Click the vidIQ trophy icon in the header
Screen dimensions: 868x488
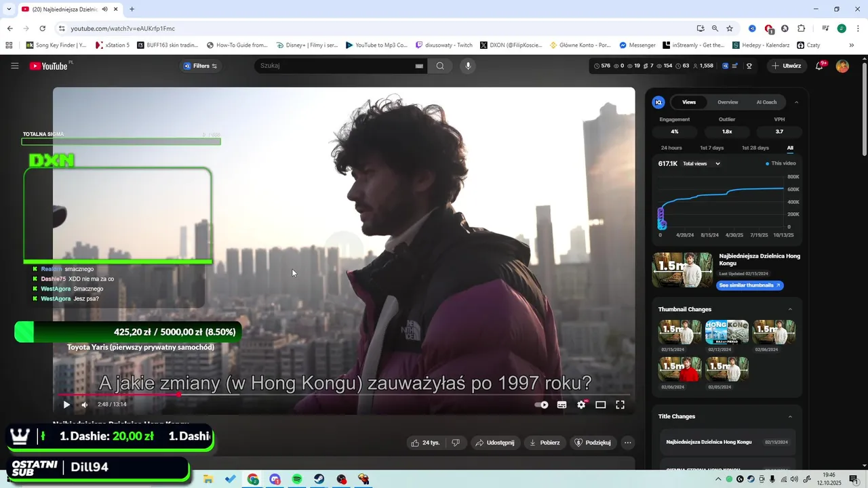[749, 66]
